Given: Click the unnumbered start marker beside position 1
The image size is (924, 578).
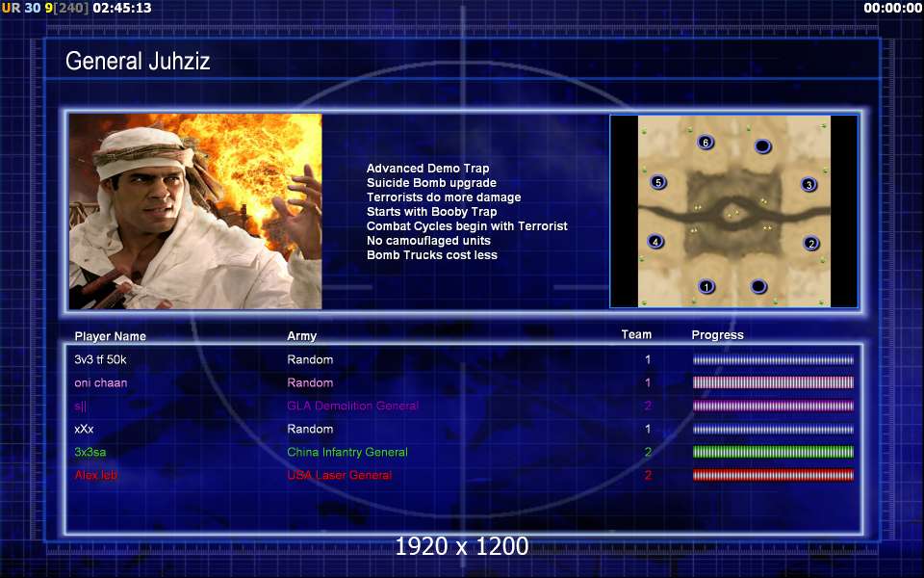Looking at the screenshot, I should click(758, 287).
